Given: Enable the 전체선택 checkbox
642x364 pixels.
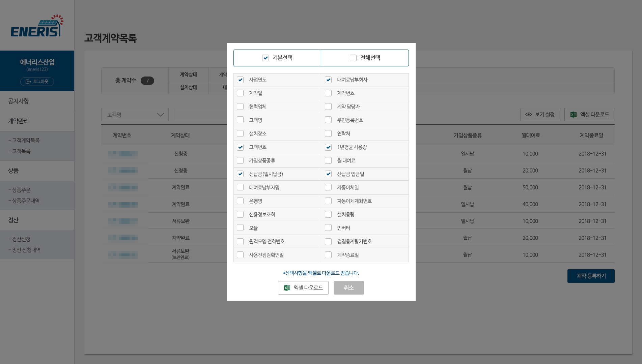Looking at the screenshot, I should click(353, 58).
